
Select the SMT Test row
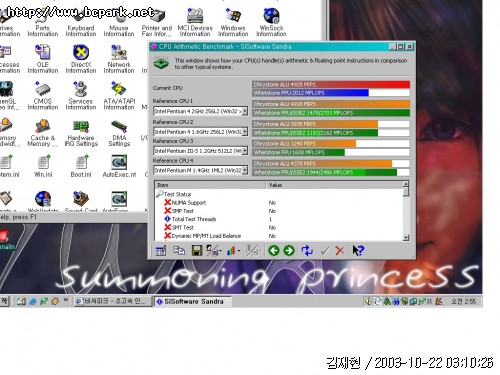[x=279, y=228]
